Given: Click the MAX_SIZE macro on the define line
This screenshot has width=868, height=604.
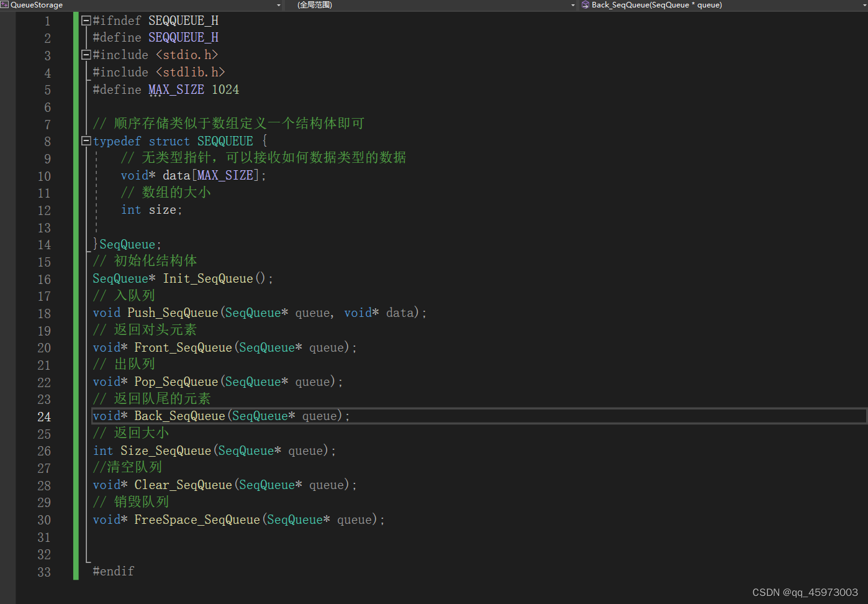Looking at the screenshot, I should pos(176,89).
